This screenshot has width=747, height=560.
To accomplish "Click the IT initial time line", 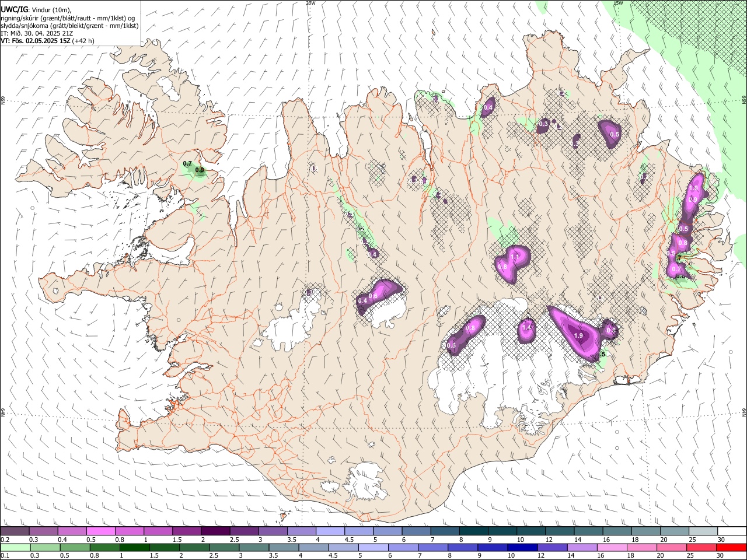I will point(37,33).
